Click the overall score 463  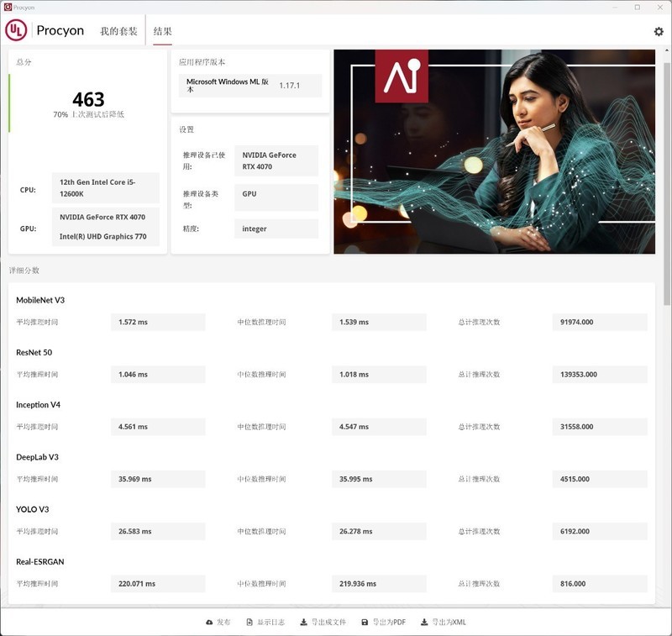(x=88, y=99)
